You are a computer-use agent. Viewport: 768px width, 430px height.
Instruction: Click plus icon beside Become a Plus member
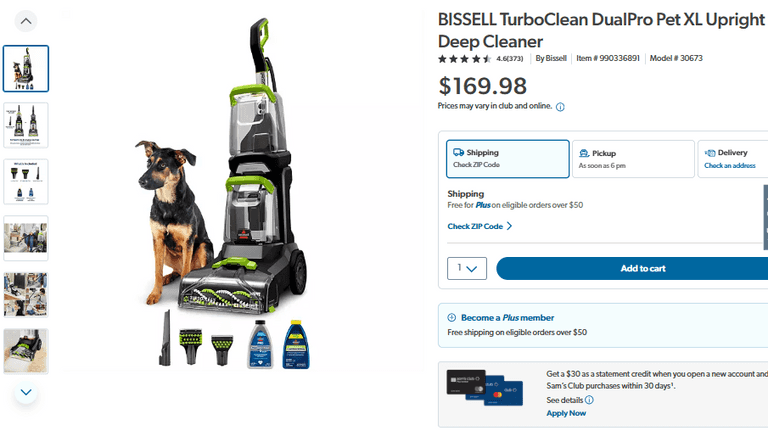(452, 317)
